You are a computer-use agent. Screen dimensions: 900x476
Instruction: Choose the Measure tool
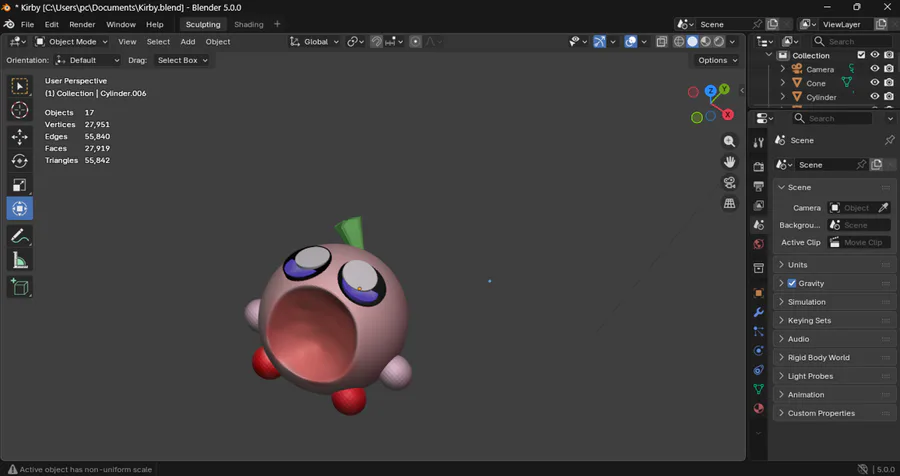point(20,260)
